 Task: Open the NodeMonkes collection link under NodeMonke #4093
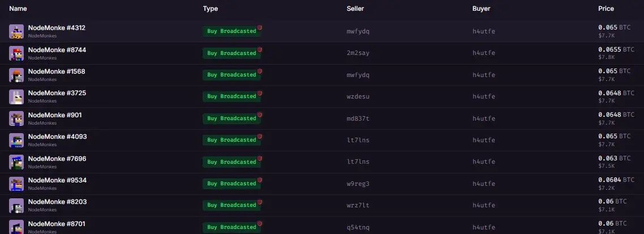tap(42, 144)
